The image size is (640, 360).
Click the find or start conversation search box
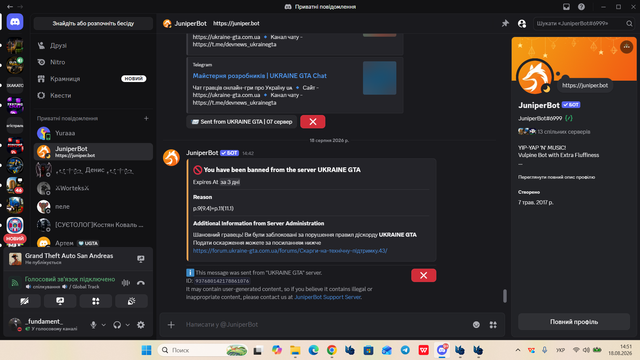pyautogui.click(x=93, y=23)
